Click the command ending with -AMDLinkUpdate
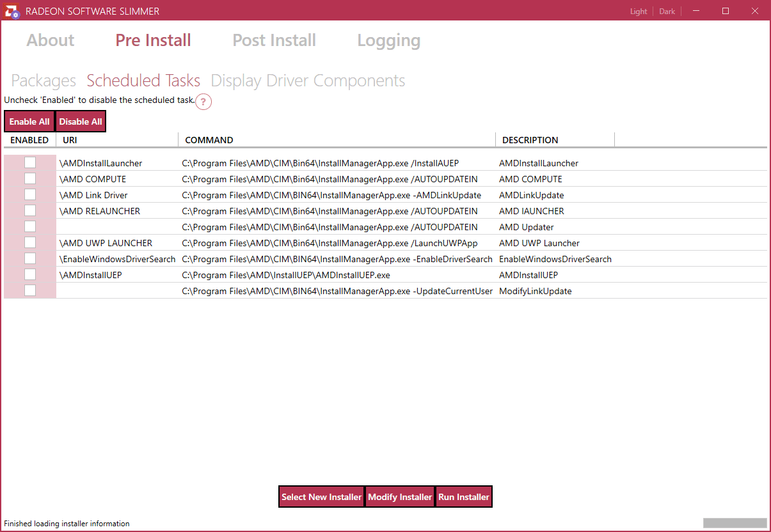The image size is (771, 532). coord(331,195)
